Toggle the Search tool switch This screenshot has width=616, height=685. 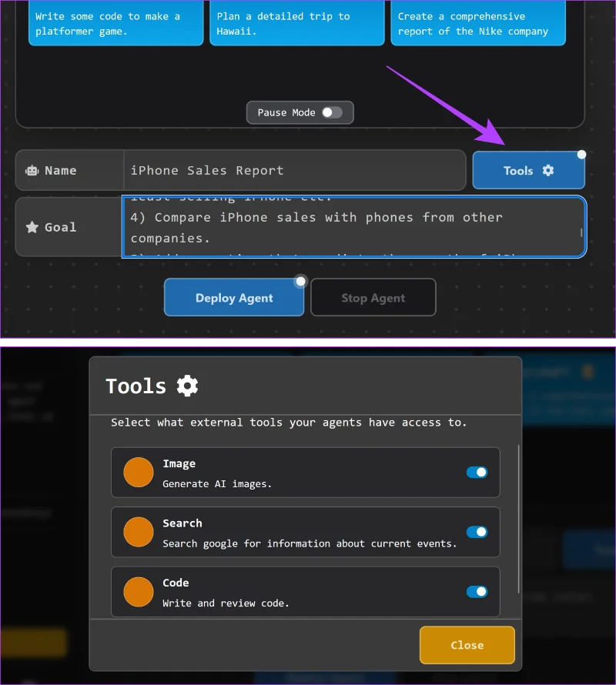[477, 532]
